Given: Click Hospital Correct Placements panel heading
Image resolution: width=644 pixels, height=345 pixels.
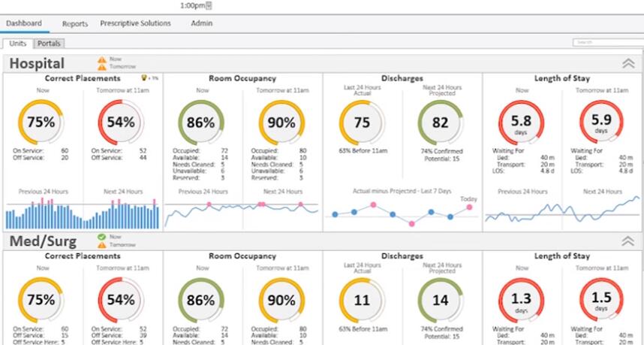Looking at the screenshot, I should click(x=83, y=78).
